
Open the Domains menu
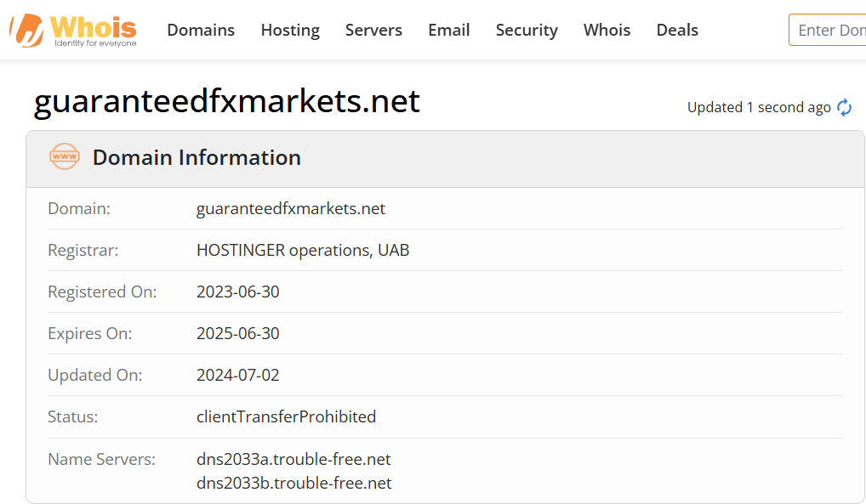tap(201, 30)
